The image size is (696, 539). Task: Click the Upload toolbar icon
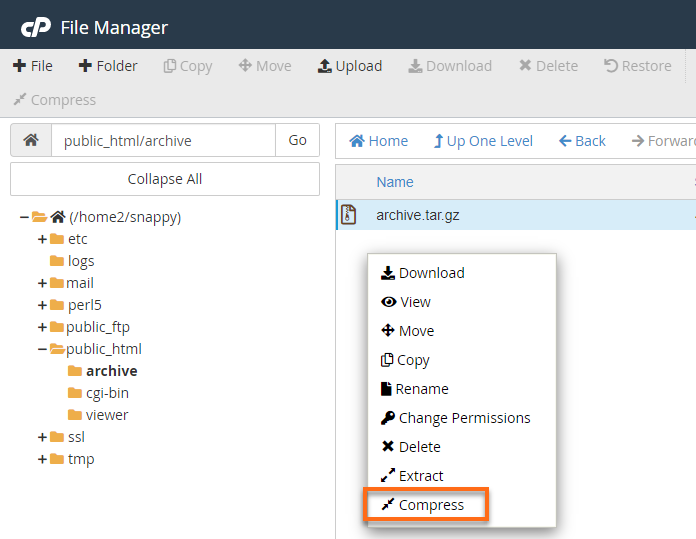(325, 66)
